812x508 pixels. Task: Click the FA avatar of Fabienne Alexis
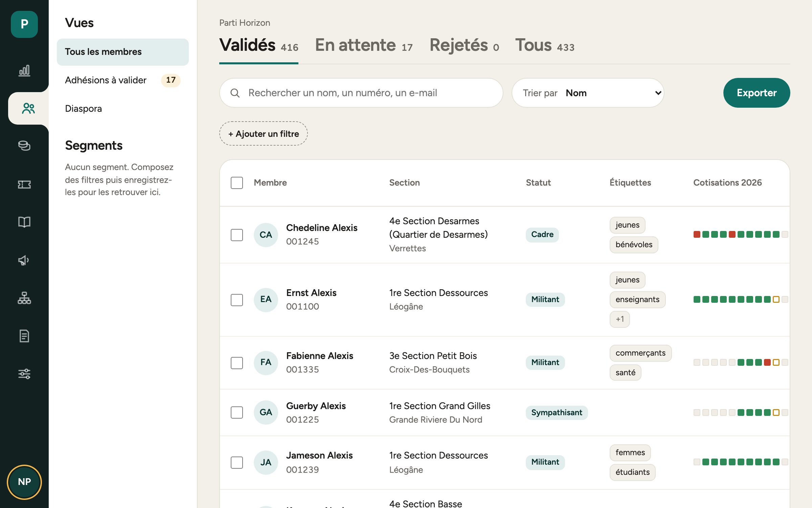click(x=266, y=362)
